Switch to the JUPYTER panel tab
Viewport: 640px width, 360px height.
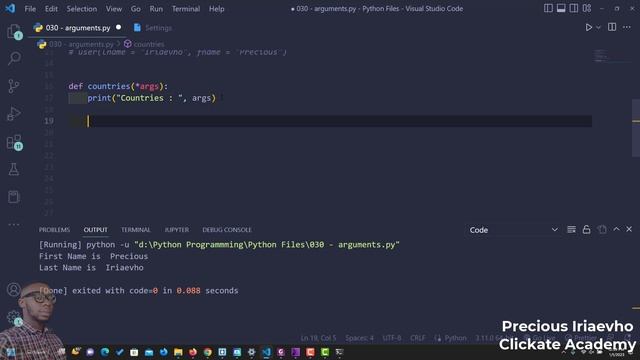[x=177, y=230]
